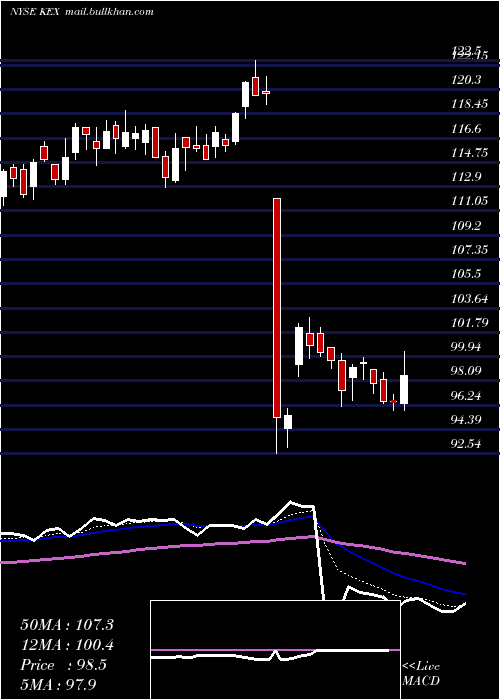Image resolution: width=500 pixels, height=700 pixels.
Task: Click the 112.9 price axis label
Action: pyautogui.click(x=466, y=177)
